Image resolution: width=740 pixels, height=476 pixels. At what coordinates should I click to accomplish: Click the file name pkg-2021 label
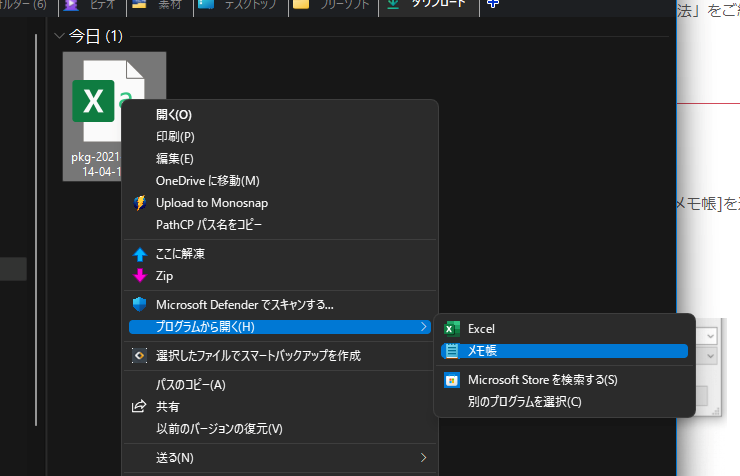click(96, 164)
